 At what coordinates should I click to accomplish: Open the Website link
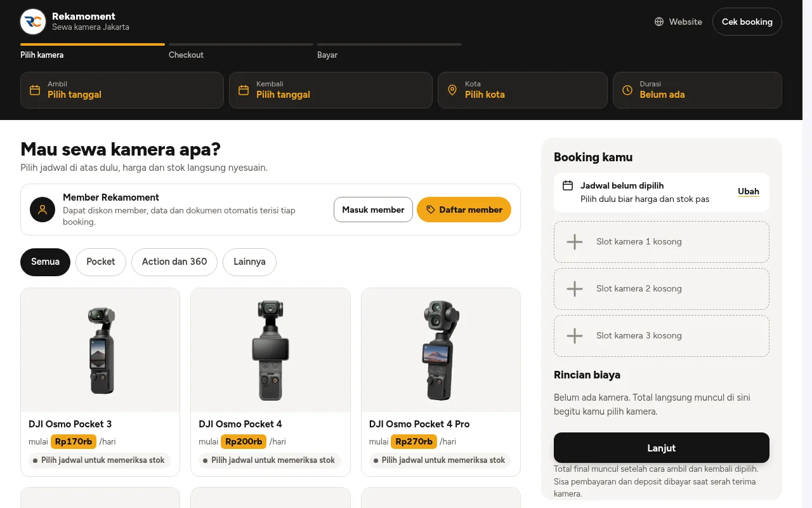(678, 22)
